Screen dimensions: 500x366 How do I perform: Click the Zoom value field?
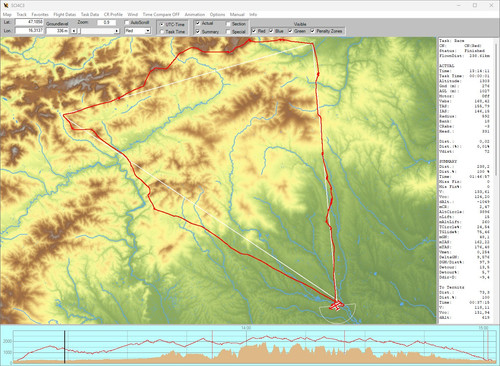click(x=106, y=22)
